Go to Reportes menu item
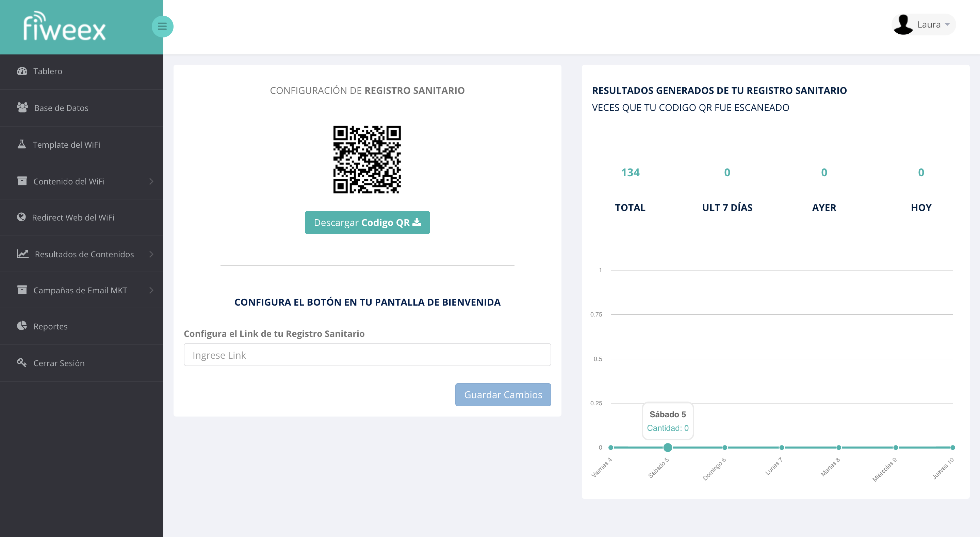980x537 pixels. 50,327
